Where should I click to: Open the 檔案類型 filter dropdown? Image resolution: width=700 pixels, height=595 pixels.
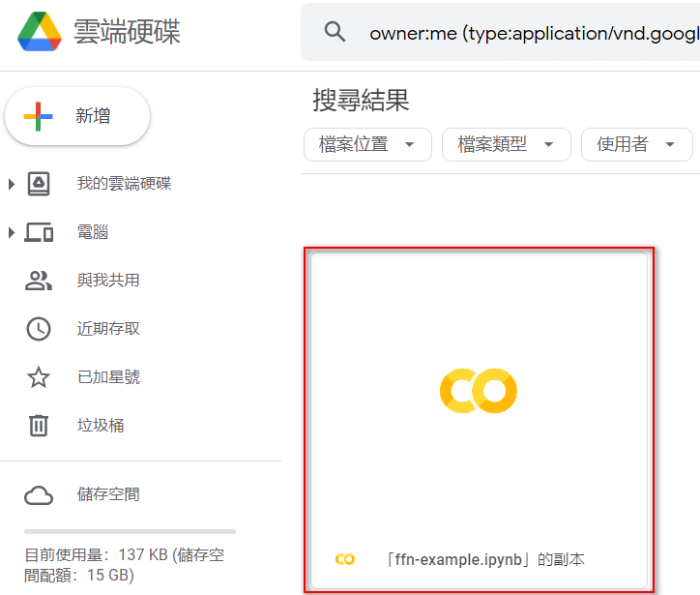coord(507,145)
